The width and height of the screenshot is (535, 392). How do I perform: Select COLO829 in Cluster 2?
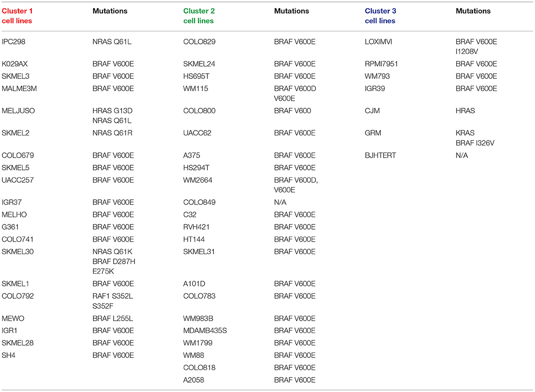199,42
